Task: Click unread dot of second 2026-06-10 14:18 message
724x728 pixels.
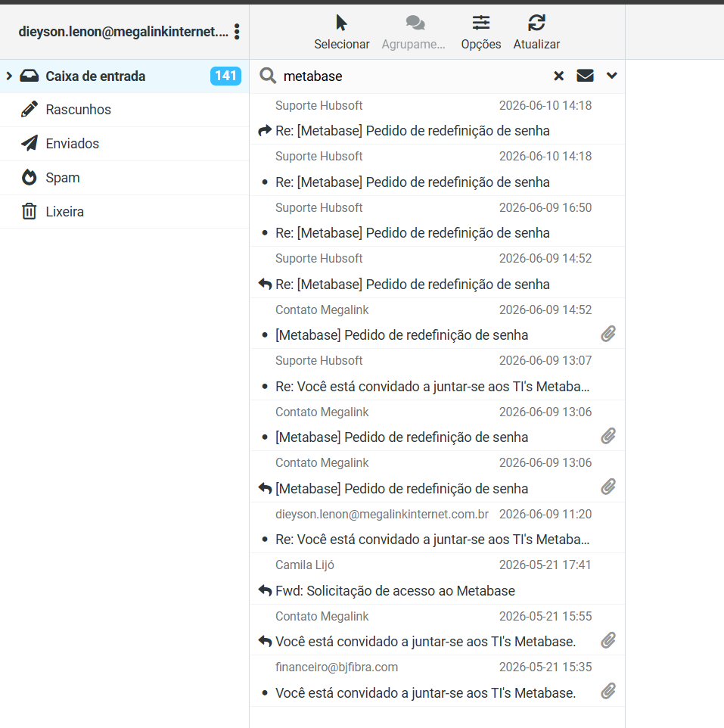Action: pyautogui.click(x=265, y=182)
